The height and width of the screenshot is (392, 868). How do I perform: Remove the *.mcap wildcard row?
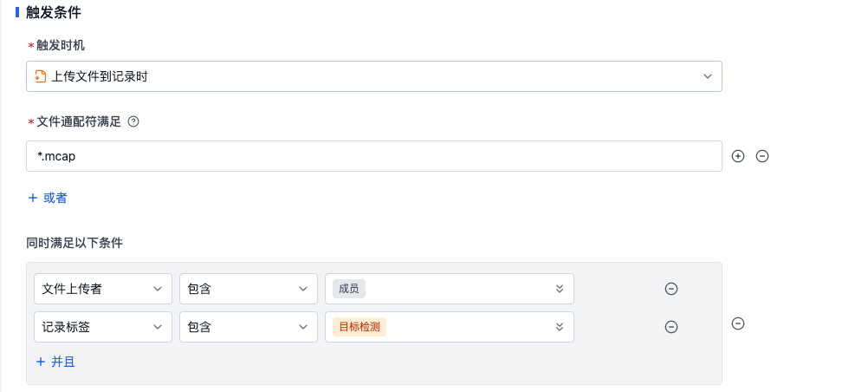(x=762, y=156)
